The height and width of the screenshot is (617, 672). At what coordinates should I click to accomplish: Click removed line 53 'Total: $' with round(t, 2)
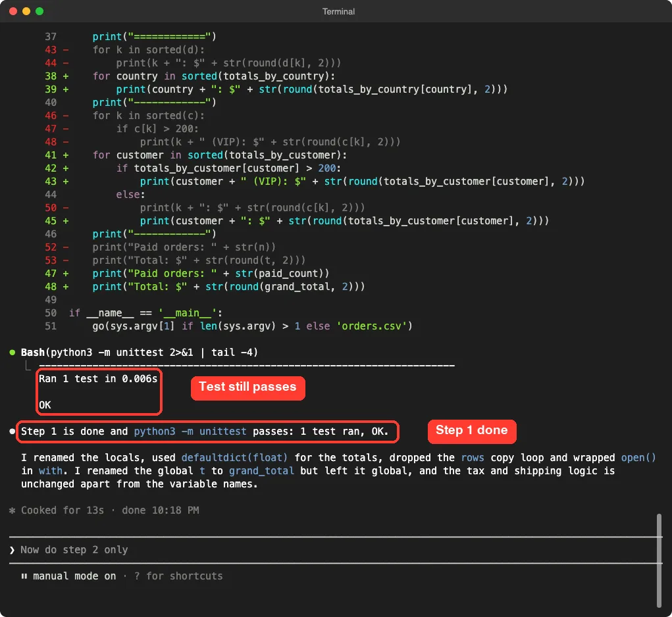175,260
